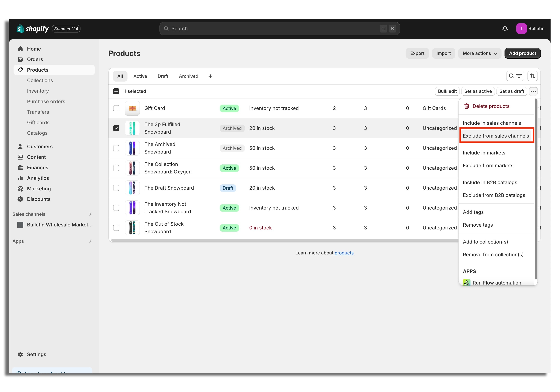Choose Exclude from B2B catalogs
Image resolution: width=560 pixels, height=392 pixels.
tap(496, 195)
